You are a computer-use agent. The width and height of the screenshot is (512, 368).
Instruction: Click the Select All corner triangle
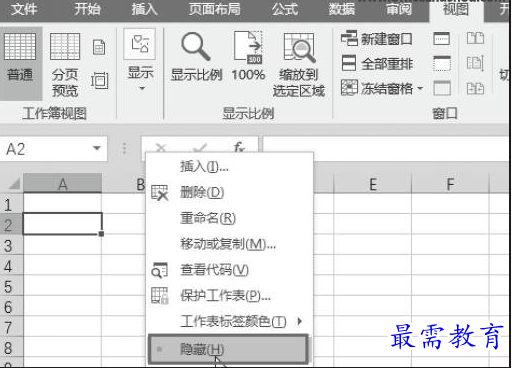pos(13,184)
